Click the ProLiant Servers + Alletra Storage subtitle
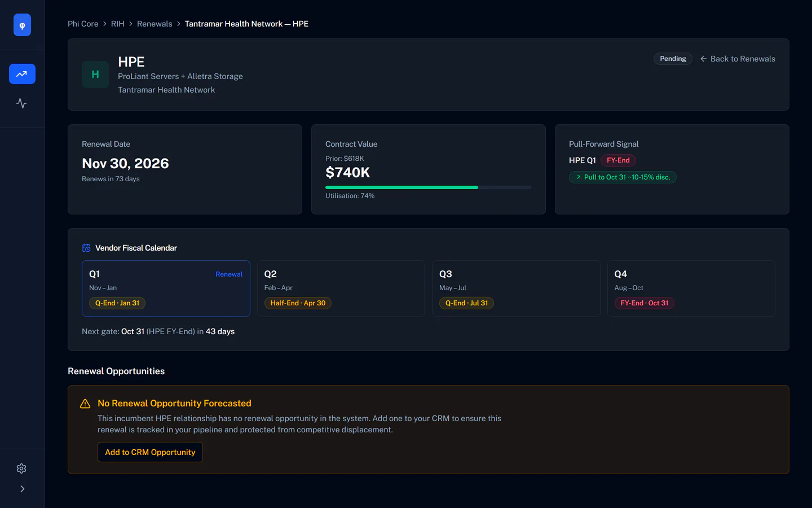This screenshot has height=508, width=812. (x=180, y=76)
